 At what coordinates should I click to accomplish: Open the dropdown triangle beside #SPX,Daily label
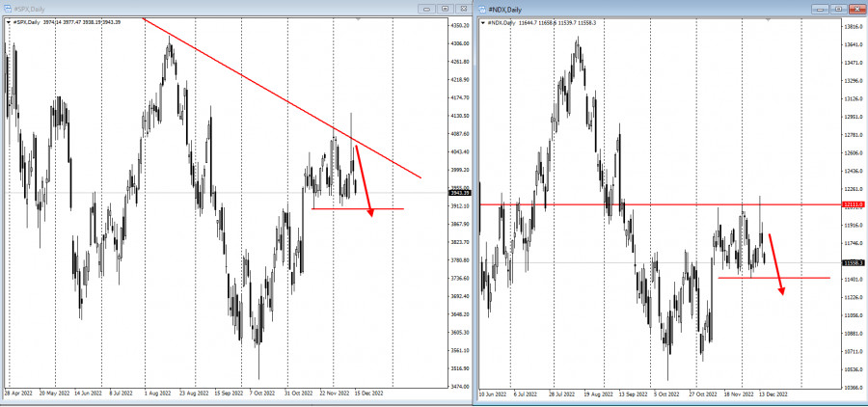(9, 21)
